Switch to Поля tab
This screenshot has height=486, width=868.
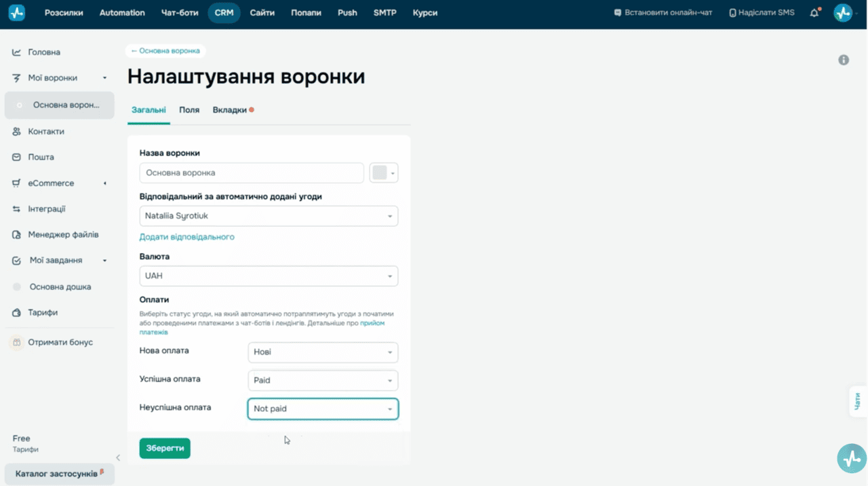[189, 110]
